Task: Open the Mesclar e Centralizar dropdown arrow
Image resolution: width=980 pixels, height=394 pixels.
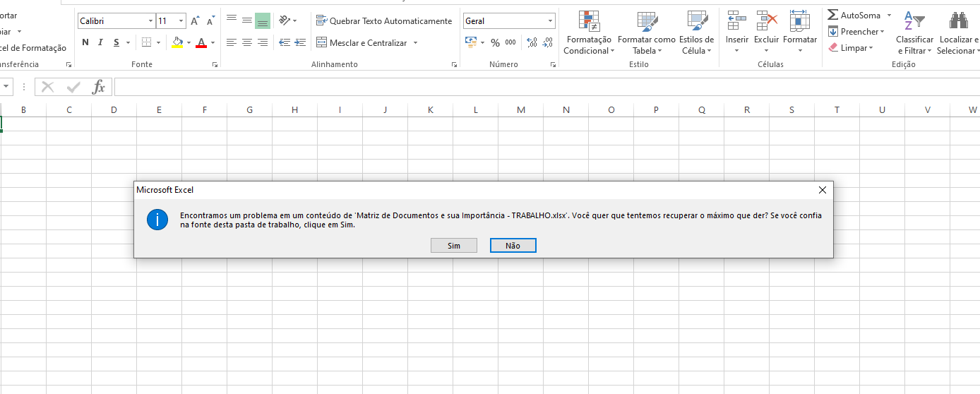Action: point(416,43)
